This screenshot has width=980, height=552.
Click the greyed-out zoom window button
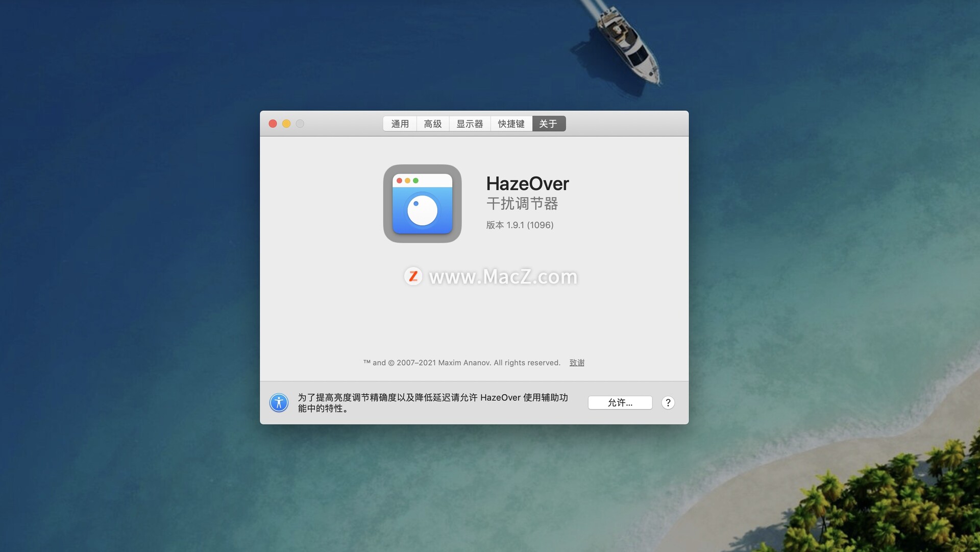300,124
